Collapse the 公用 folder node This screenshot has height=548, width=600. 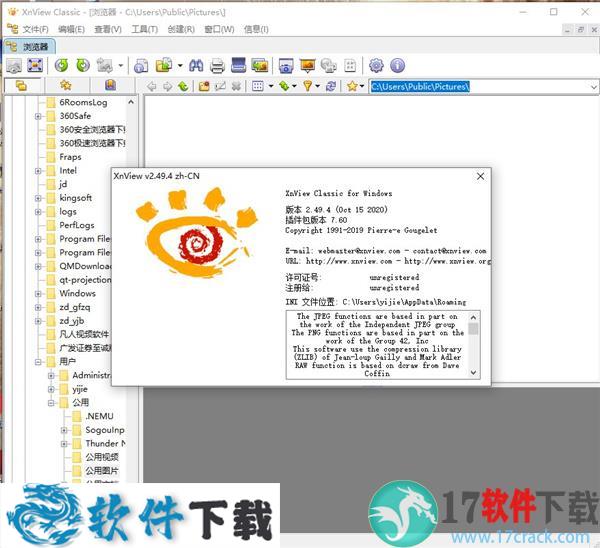51,403
